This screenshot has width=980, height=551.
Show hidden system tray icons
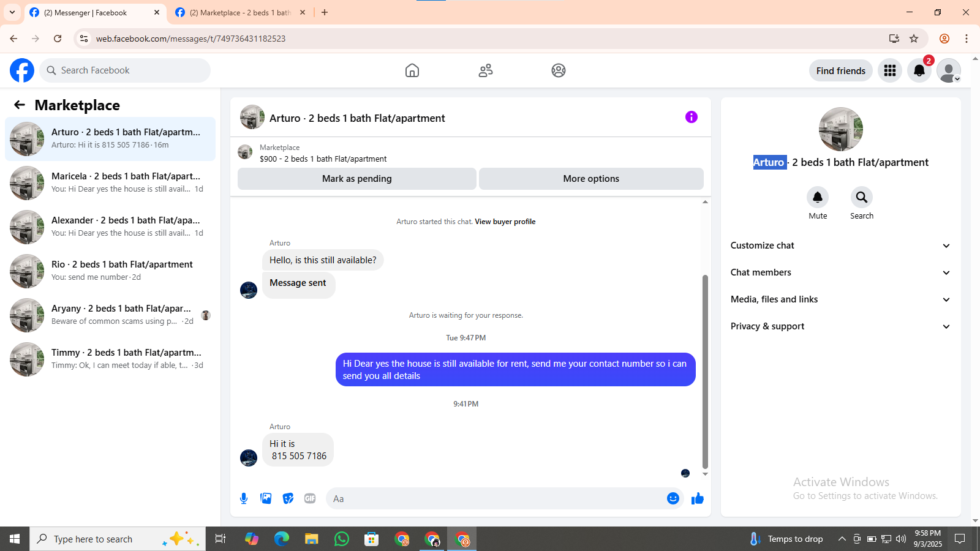(x=842, y=539)
